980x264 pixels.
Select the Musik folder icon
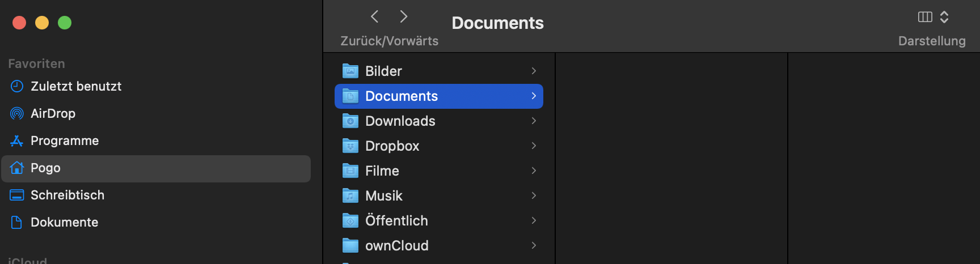(x=350, y=195)
